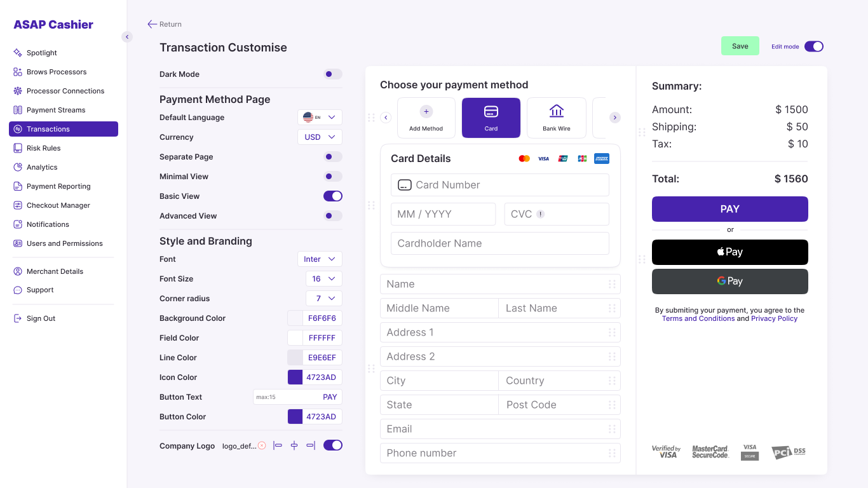This screenshot has width=868, height=488.
Task: Open Users and Permissions menu item
Action: [64, 243]
